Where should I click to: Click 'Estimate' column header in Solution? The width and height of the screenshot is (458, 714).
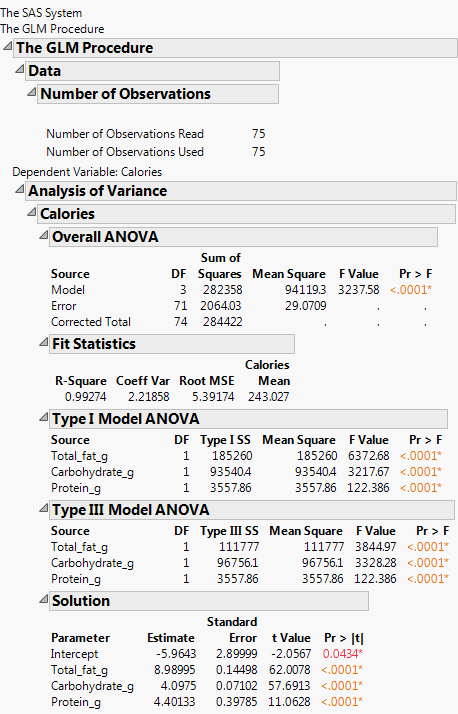(x=171, y=638)
